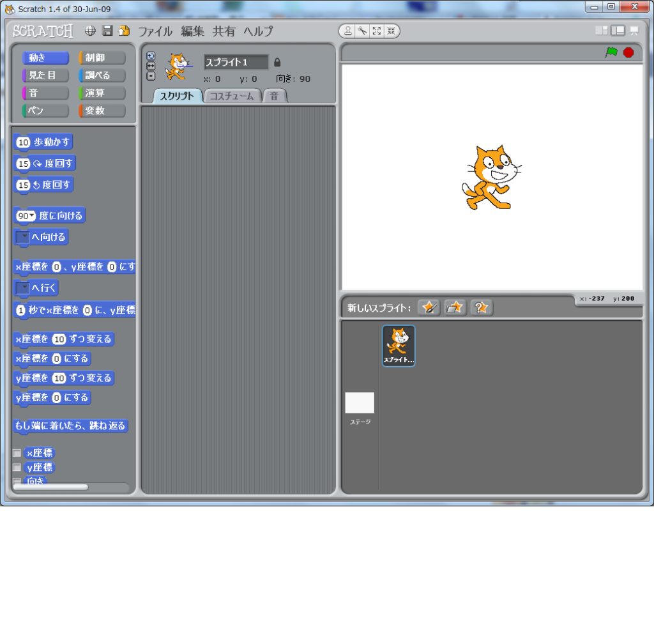The image size is (654, 644).
Task: Click the save project floppy icon
Action: 107,31
